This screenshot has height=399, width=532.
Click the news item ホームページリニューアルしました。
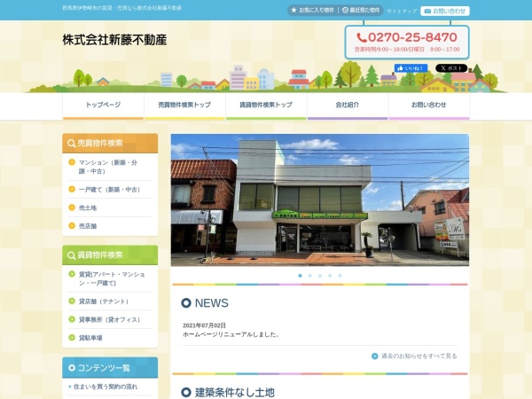tap(231, 334)
